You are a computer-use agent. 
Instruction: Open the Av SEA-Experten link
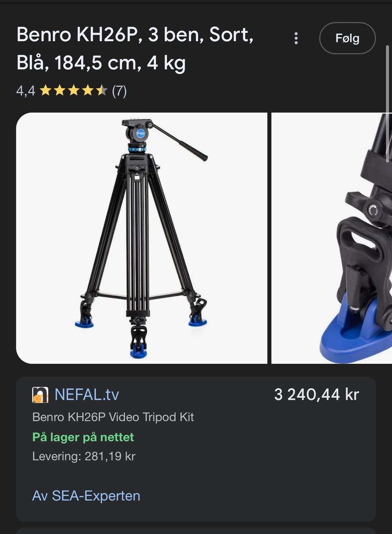point(86,496)
